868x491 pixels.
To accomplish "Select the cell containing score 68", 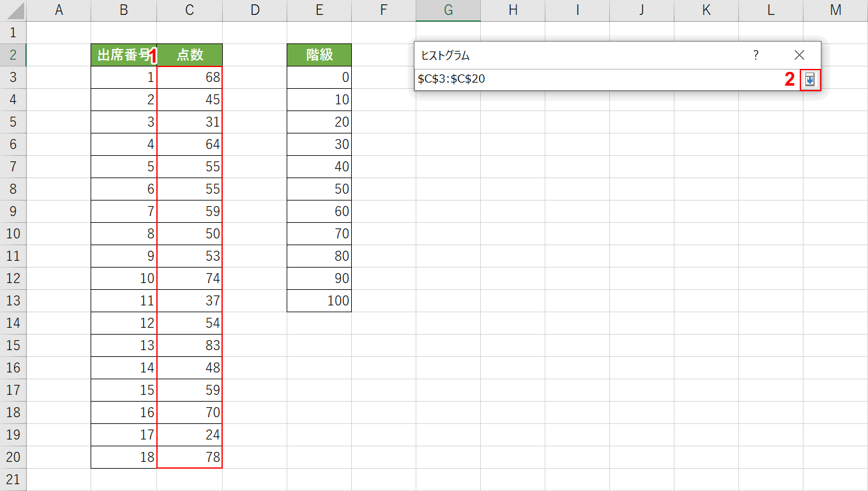I will pos(190,78).
